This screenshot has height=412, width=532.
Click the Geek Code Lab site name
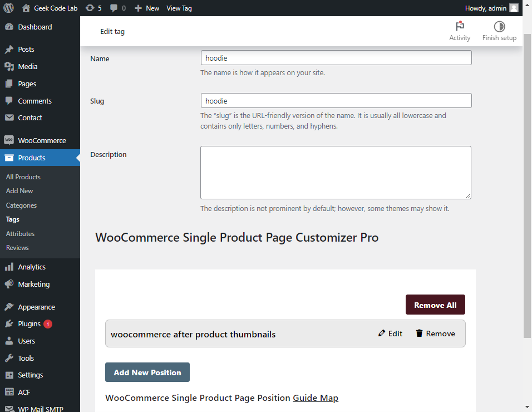tap(56, 8)
